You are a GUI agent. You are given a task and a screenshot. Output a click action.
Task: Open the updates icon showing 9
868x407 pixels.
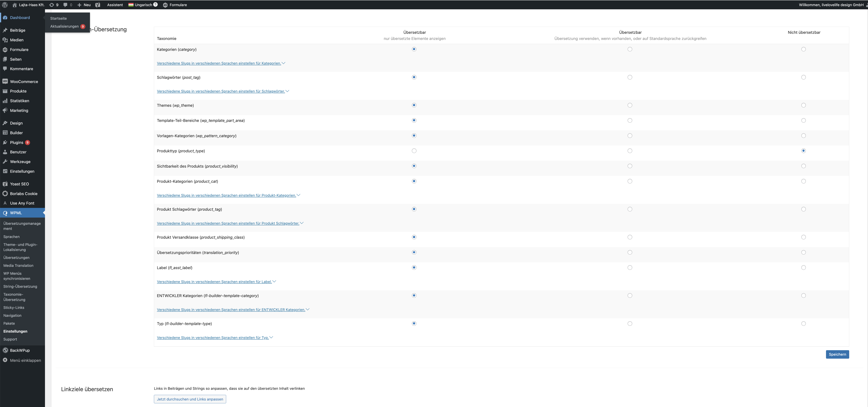[51, 5]
